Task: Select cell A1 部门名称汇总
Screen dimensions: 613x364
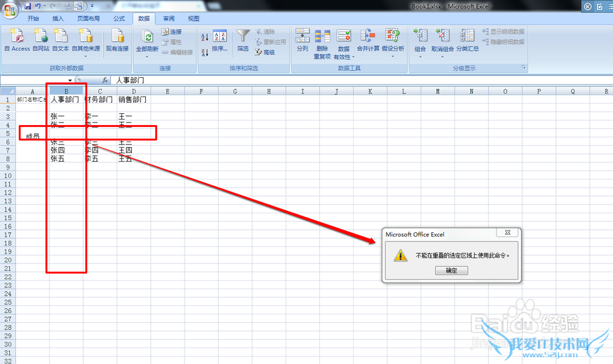Action: [32, 100]
